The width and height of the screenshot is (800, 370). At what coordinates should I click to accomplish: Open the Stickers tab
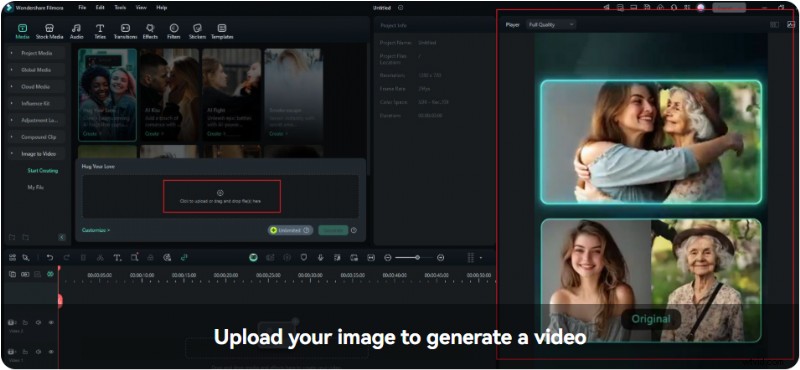point(197,31)
